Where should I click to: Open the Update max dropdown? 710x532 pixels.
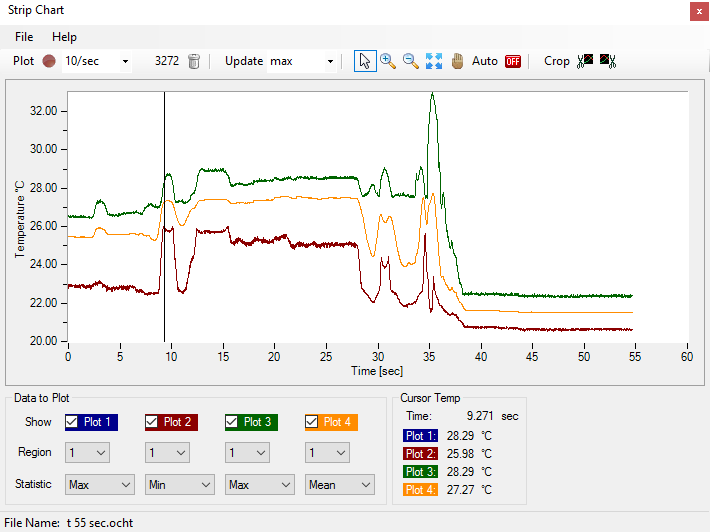303,61
